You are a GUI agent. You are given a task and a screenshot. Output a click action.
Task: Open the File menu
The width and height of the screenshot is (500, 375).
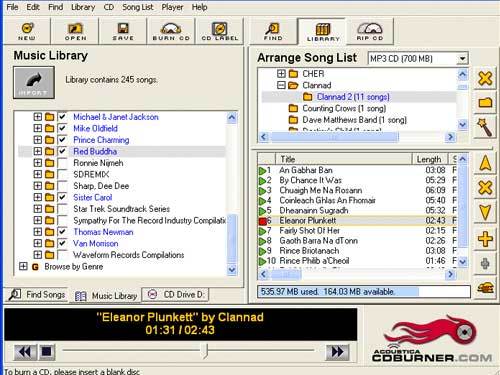click(x=12, y=7)
